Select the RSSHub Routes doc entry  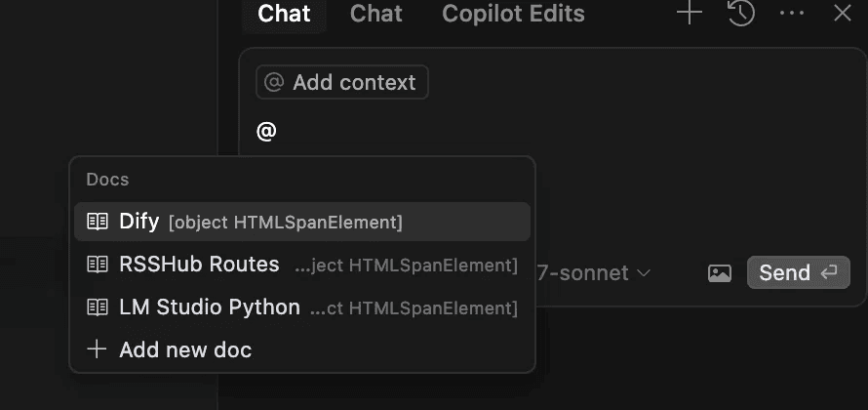click(199, 265)
